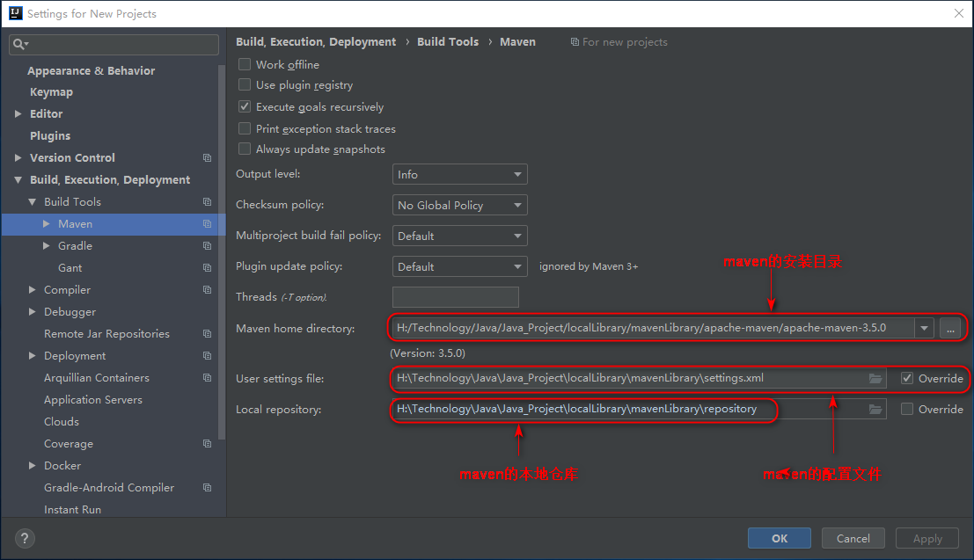Image resolution: width=974 pixels, height=560 pixels.
Task: Uncheck Execute goals recursively
Action: click(x=245, y=106)
